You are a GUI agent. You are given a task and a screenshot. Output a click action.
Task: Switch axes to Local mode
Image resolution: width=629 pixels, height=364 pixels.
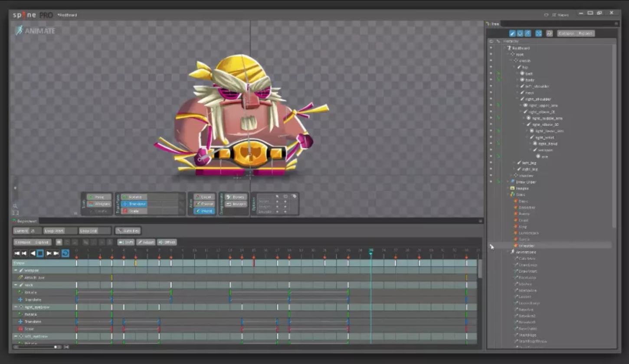click(x=204, y=197)
